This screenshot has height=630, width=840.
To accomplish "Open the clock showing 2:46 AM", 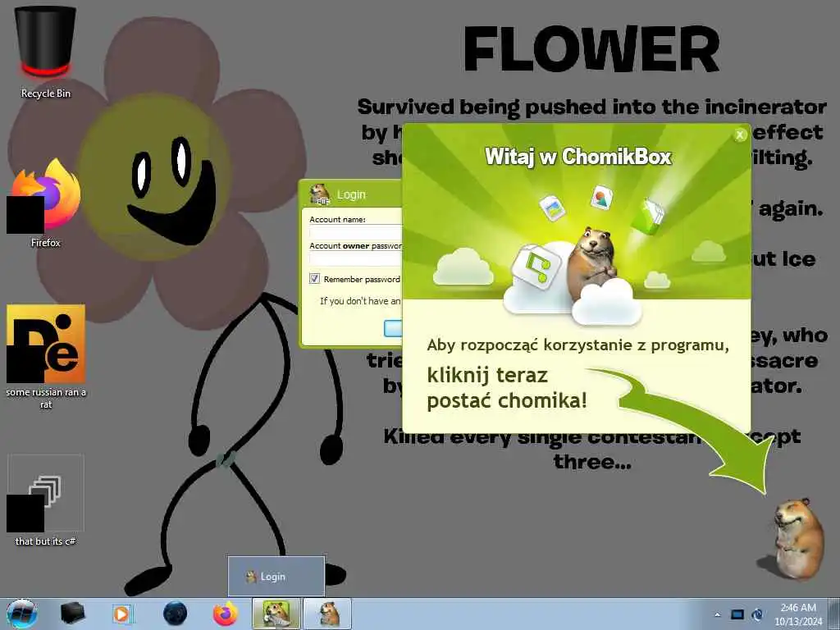I will point(798,614).
